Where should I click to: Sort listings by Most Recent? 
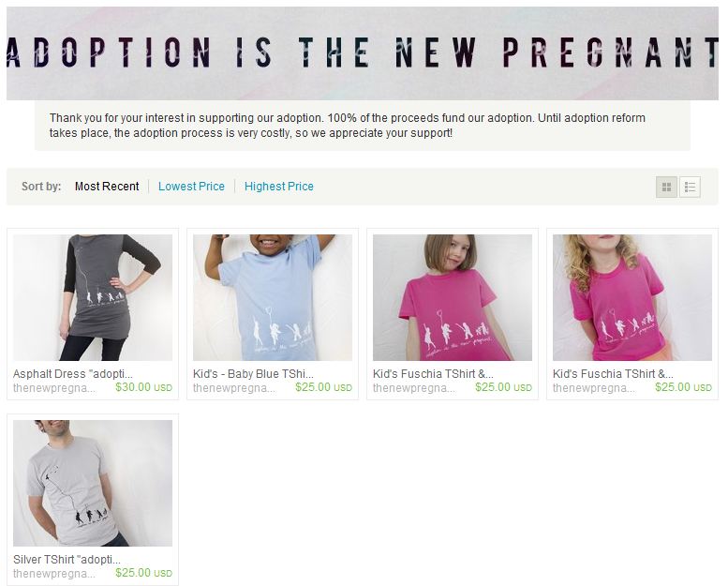pyautogui.click(x=107, y=187)
